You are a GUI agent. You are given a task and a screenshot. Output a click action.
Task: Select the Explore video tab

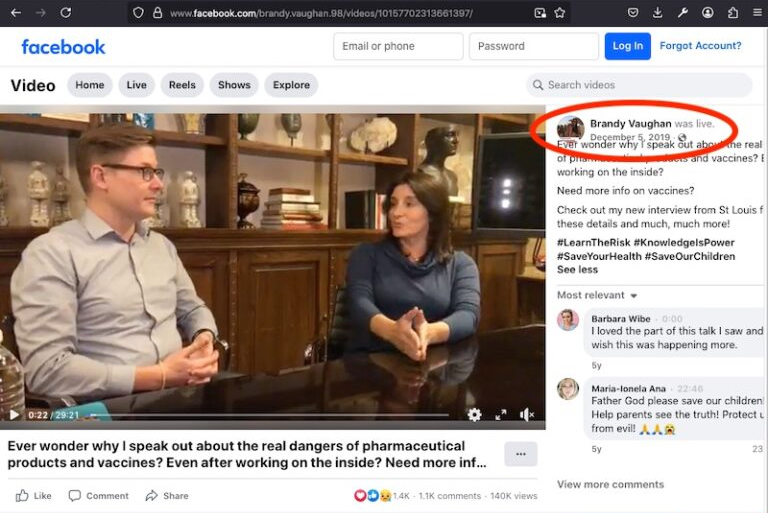tap(291, 85)
